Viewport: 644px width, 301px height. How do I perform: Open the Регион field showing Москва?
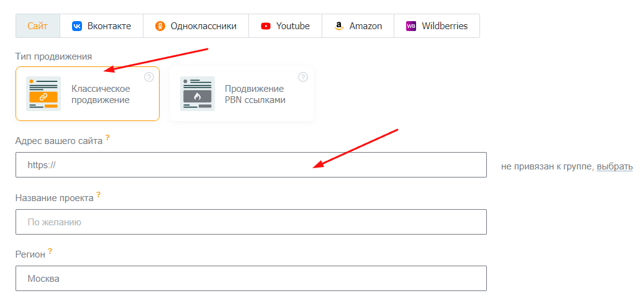click(x=251, y=279)
